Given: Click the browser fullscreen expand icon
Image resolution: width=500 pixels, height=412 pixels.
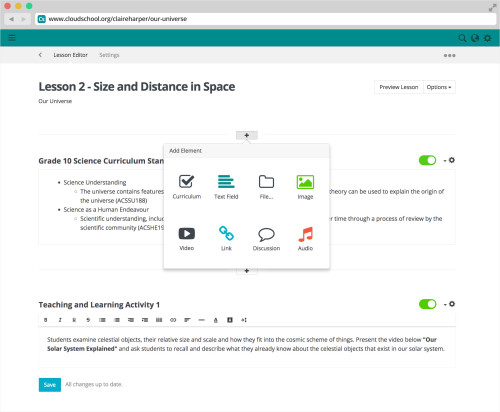Looking at the screenshot, I should pyautogui.click(x=492, y=8).
